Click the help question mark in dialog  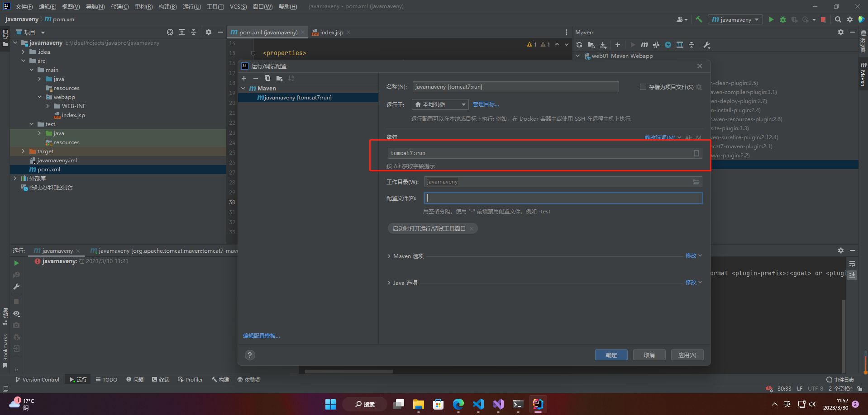point(250,355)
